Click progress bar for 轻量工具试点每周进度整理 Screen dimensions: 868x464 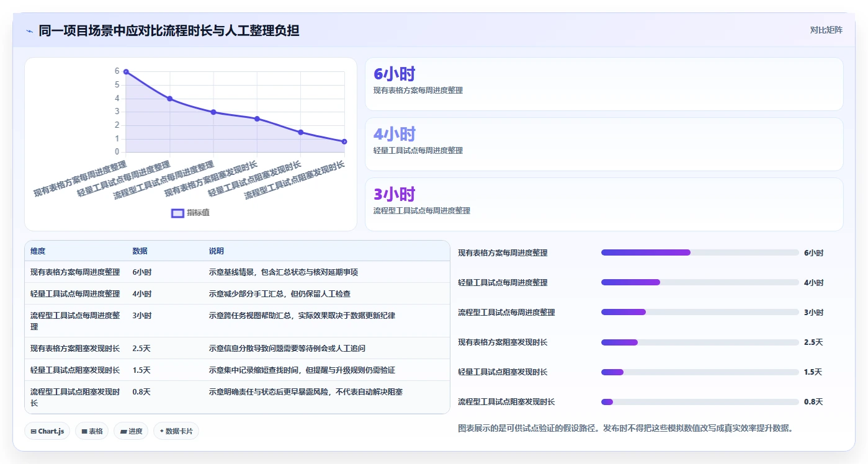coord(700,282)
